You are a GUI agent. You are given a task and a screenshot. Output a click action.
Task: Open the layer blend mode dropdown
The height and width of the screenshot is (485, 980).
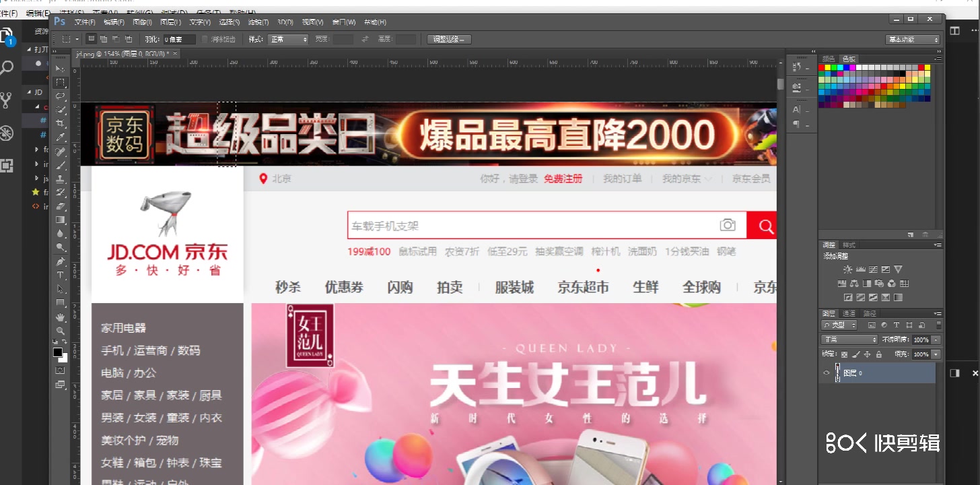(849, 339)
